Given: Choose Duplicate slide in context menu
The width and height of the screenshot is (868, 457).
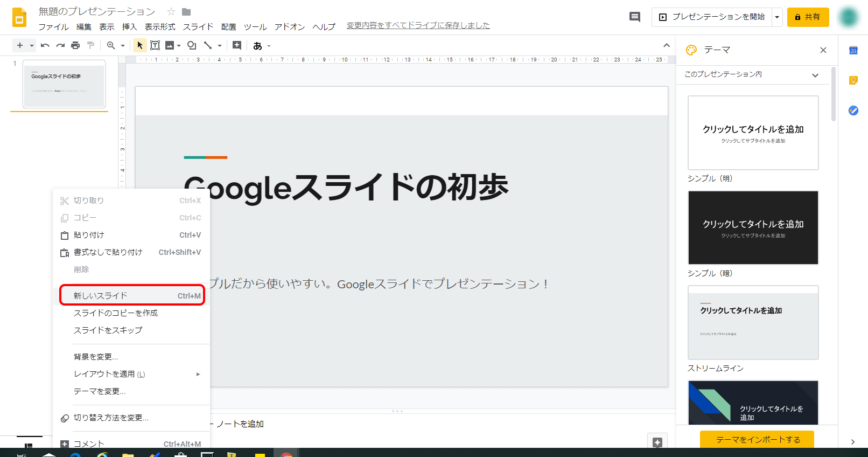Looking at the screenshot, I should [131, 313].
